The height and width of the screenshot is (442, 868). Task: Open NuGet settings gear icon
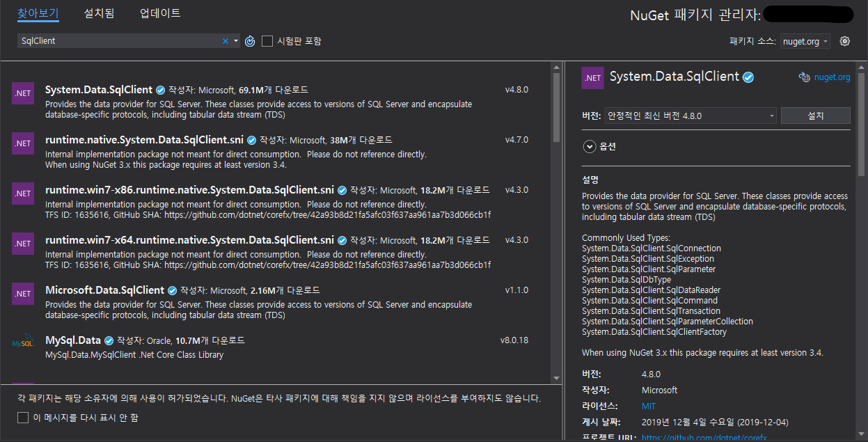point(845,41)
